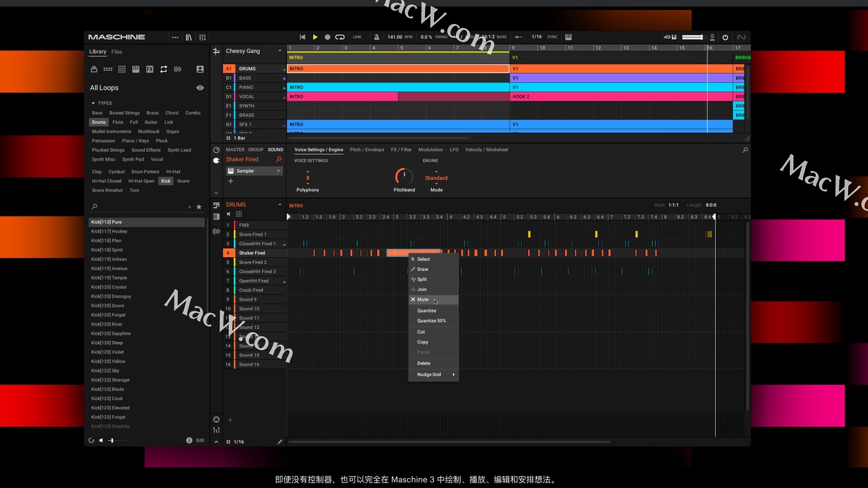The image size is (868, 488).
Task: Toggle the speaker icon under DRUMS
Action: point(228,214)
